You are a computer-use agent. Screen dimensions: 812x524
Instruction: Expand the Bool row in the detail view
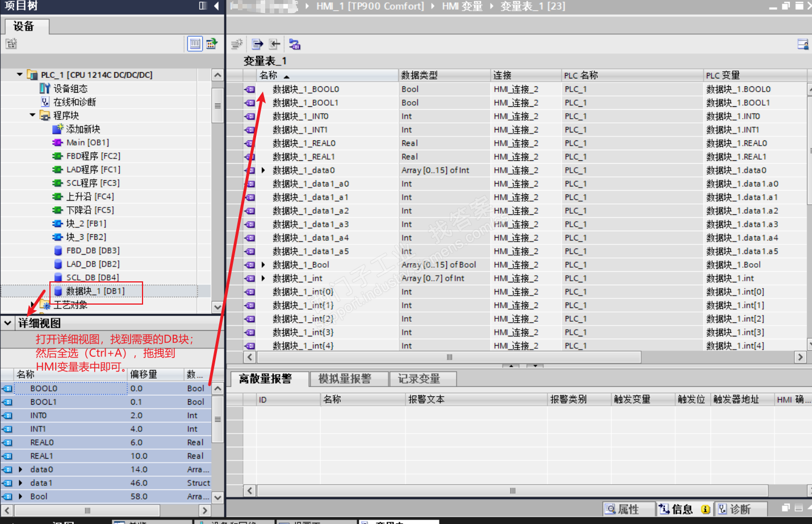coord(21,497)
